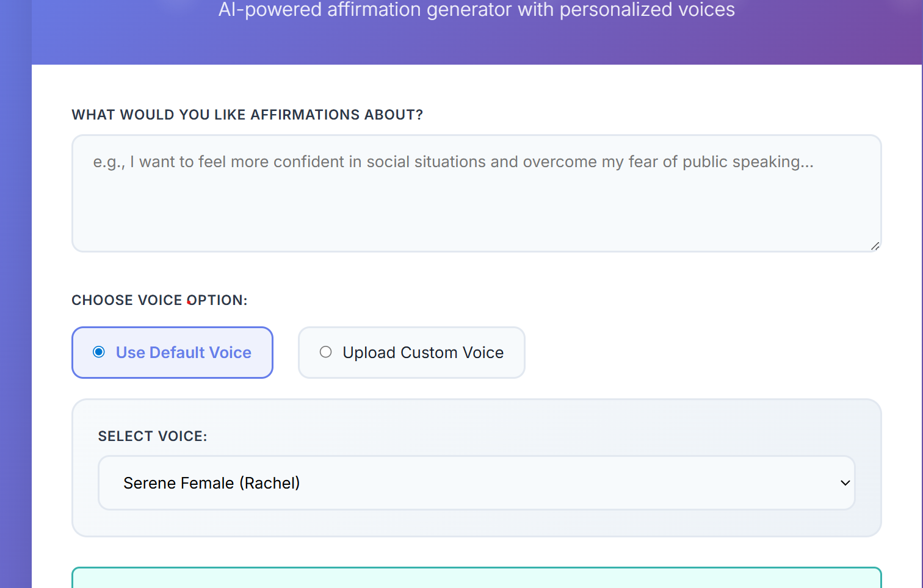Click the Choose Voice Option heading

coord(159,300)
